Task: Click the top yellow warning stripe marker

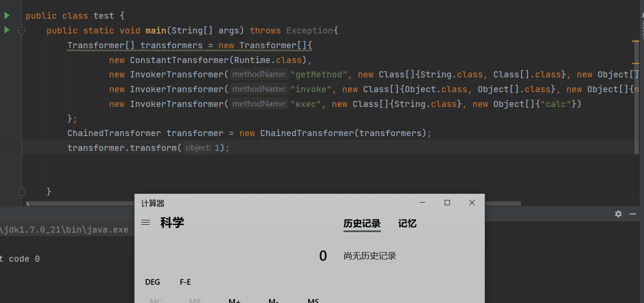Action: (x=636, y=41)
